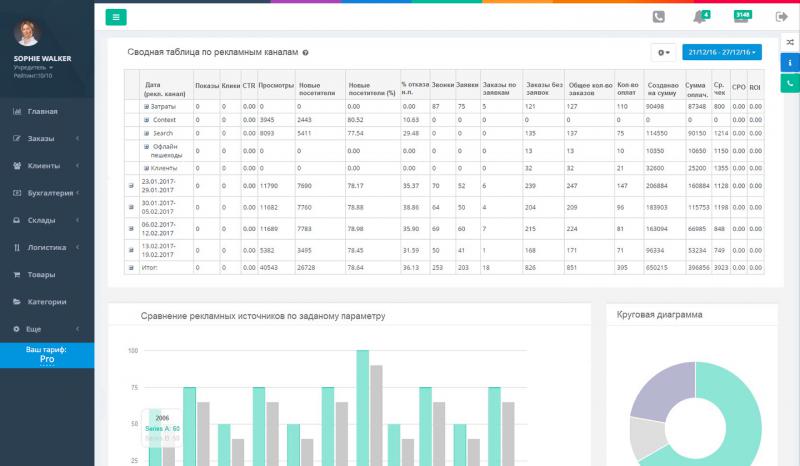
Task: Click the messages icon showing 3148
Action: 742,16
